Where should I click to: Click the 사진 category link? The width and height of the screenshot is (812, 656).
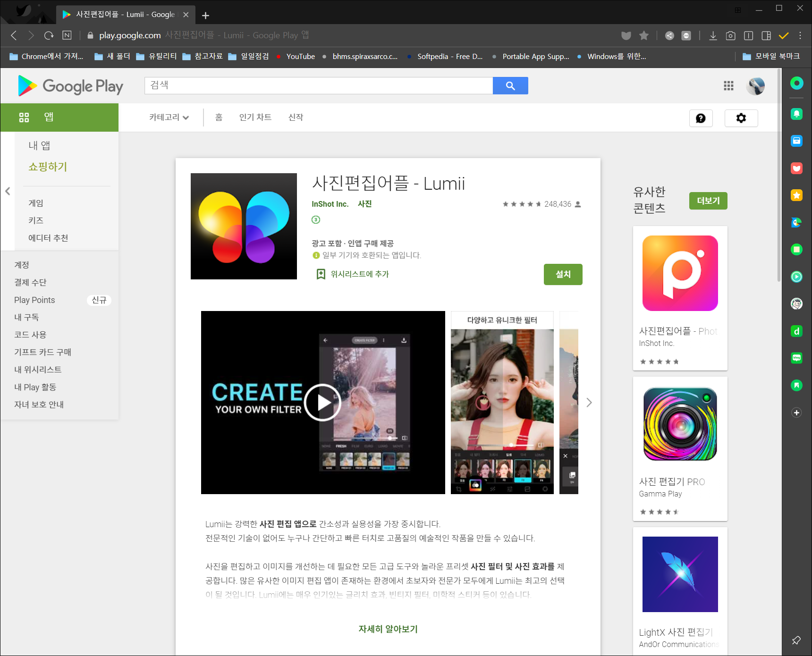click(364, 204)
